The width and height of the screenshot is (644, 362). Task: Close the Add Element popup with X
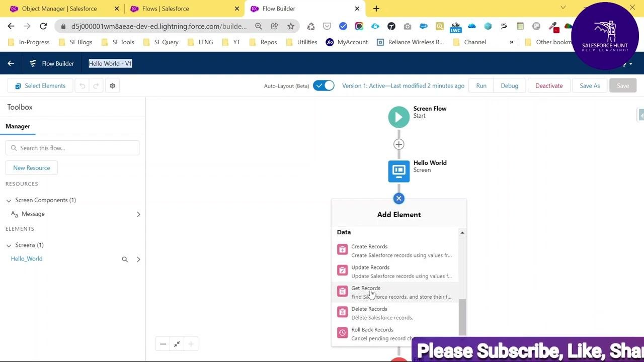tap(398, 199)
